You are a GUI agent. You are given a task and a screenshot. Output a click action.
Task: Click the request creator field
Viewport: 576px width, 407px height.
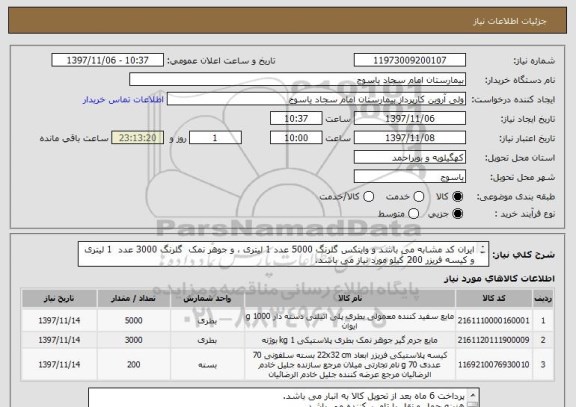pyautogui.click(x=316, y=99)
